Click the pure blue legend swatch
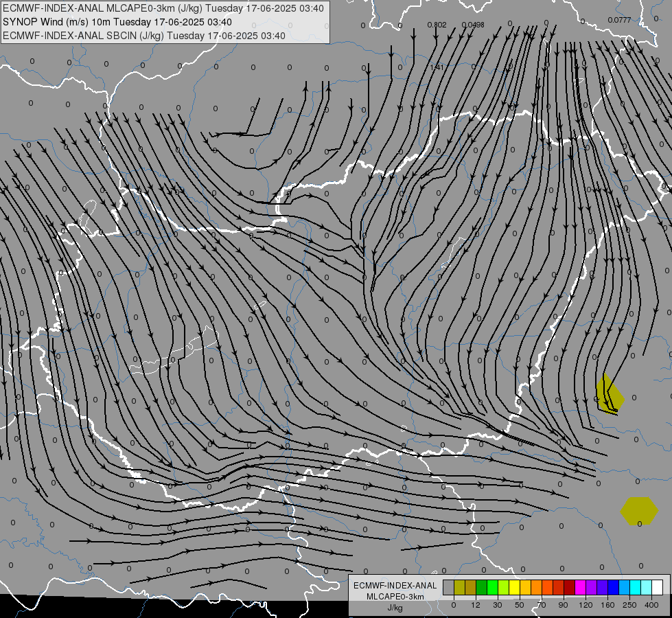Screen dimensions: 672x618 click(x=613, y=588)
